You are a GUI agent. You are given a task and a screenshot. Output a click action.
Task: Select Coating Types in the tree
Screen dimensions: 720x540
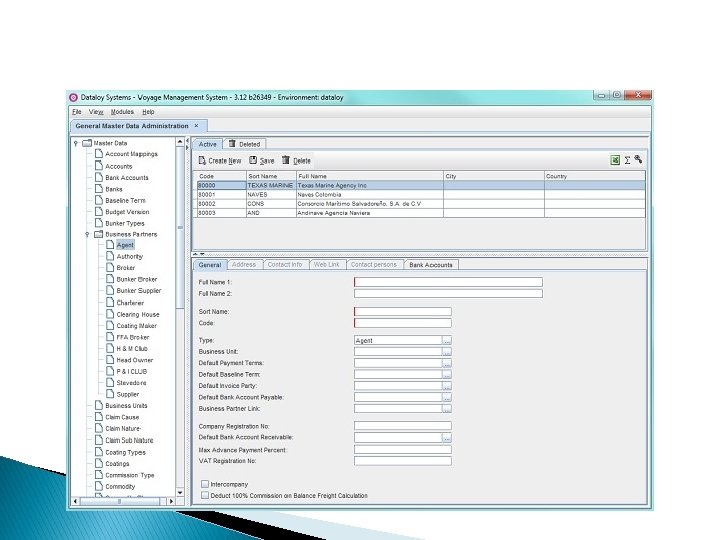tap(125, 452)
